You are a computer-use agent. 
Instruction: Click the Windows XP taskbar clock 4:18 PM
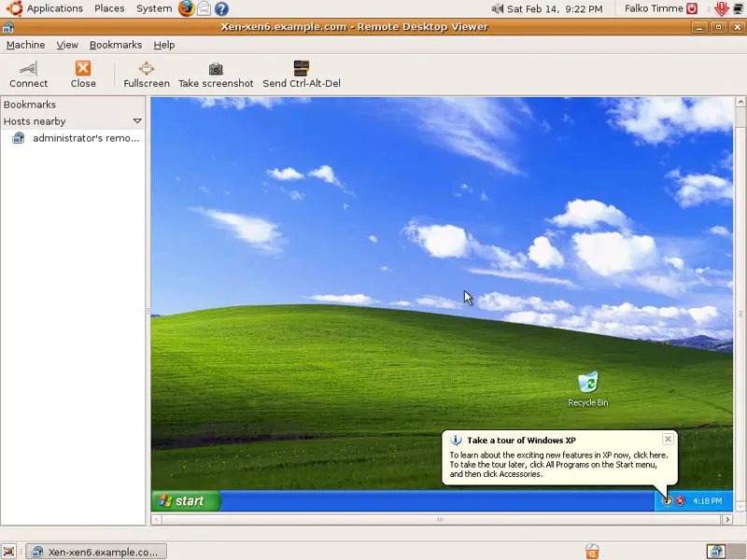(x=708, y=501)
